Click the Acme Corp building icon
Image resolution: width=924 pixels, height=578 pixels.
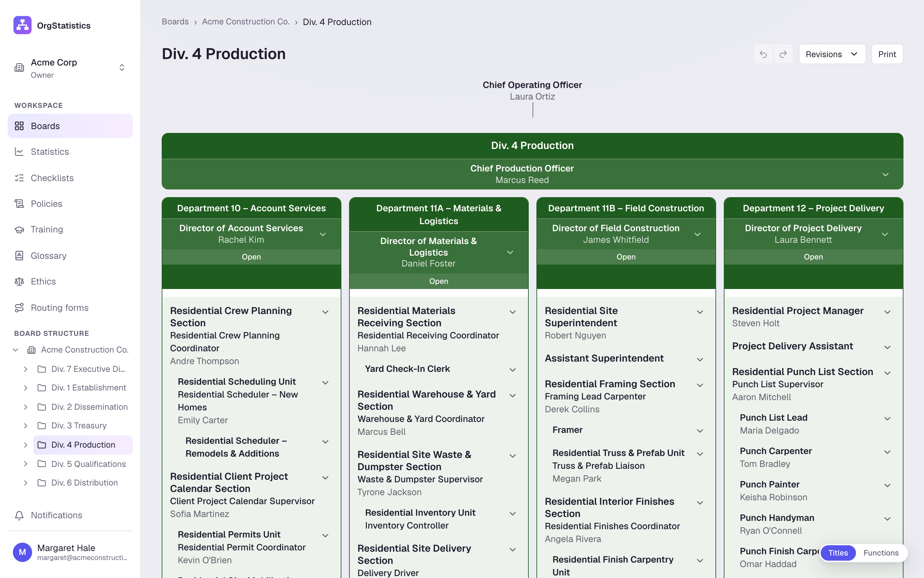pyautogui.click(x=19, y=68)
